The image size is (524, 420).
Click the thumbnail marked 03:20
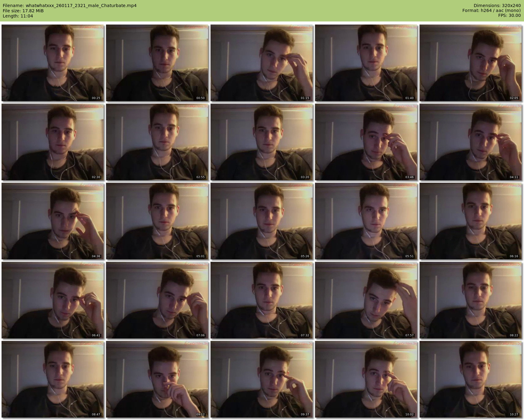pyautogui.click(x=261, y=142)
